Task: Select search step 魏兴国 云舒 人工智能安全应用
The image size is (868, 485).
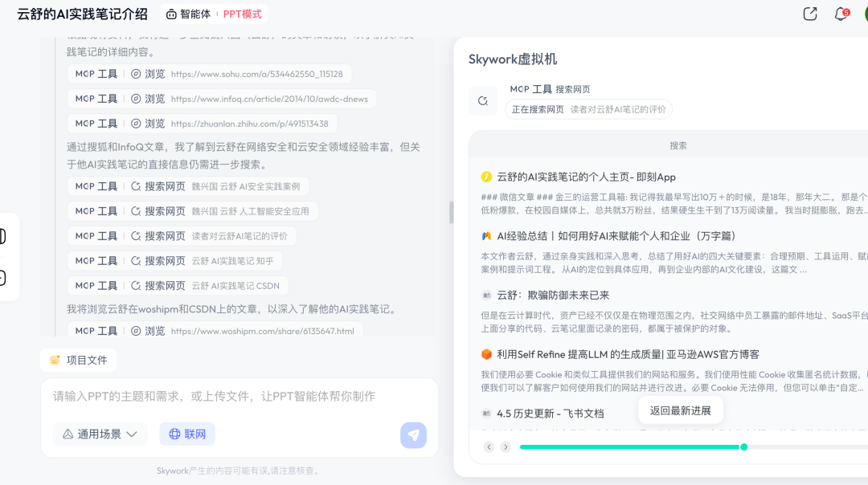Action: (x=192, y=211)
